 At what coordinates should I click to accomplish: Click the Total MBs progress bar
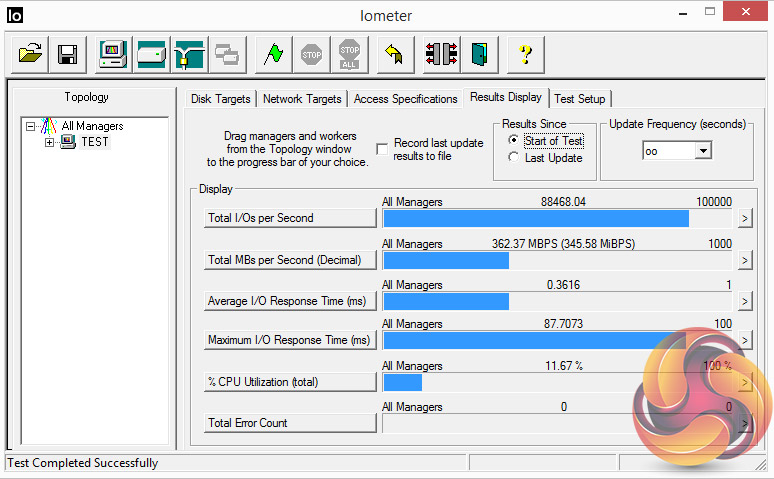point(558,260)
